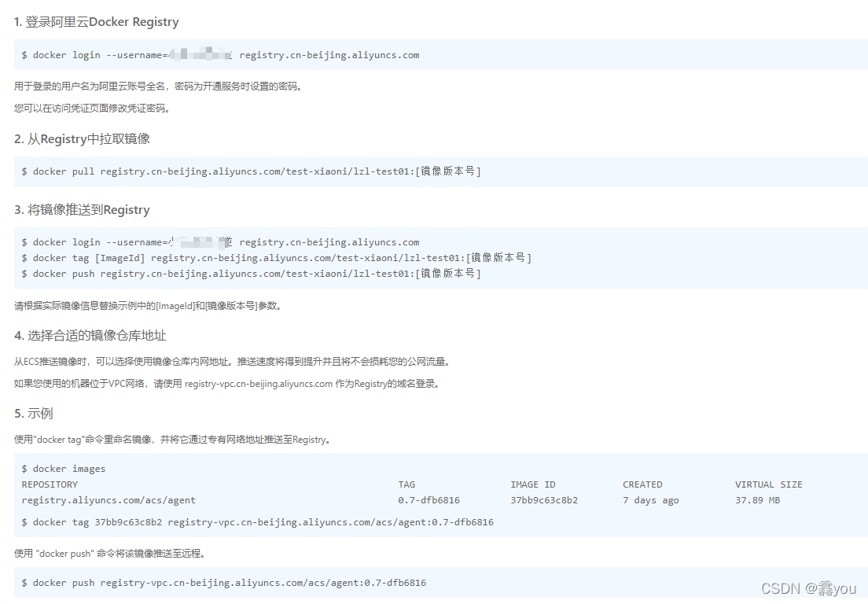This screenshot has width=868, height=604.
Task: Click size value "37.89 MB"
Action: [x=757, y=500]
